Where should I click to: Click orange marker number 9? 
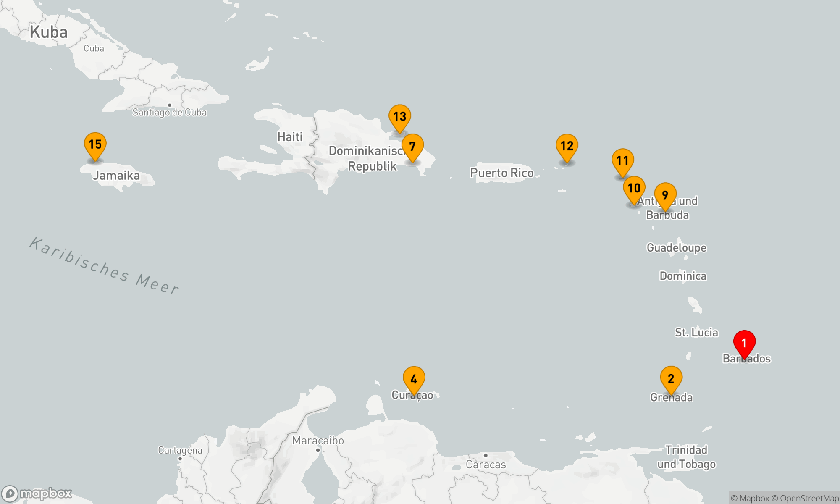click(665, 195)
